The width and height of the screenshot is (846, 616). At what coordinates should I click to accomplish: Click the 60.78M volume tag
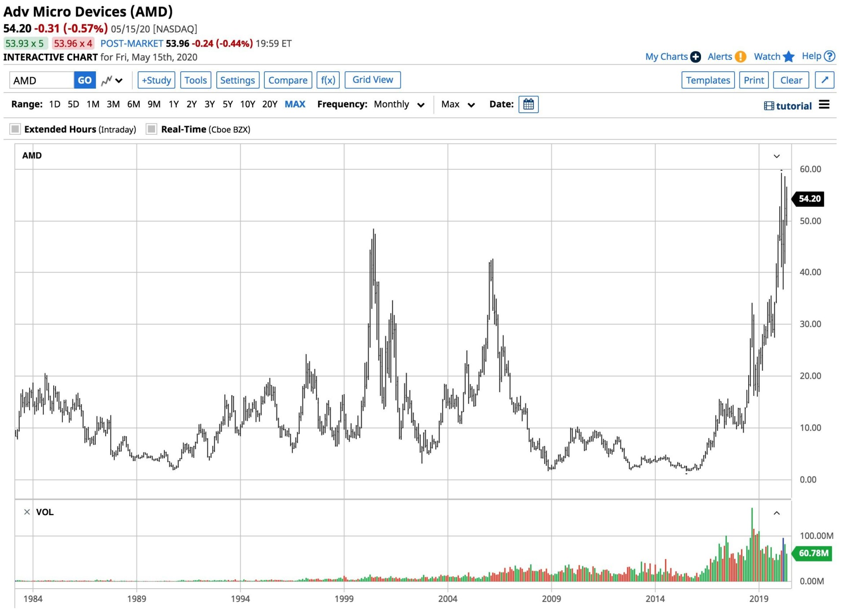(813, 553)
